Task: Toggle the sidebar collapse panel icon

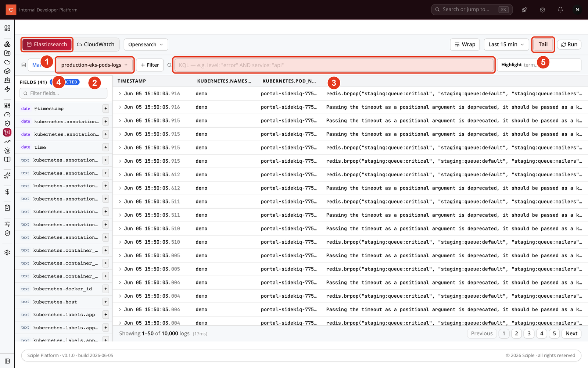Action: tap(7, 361)
